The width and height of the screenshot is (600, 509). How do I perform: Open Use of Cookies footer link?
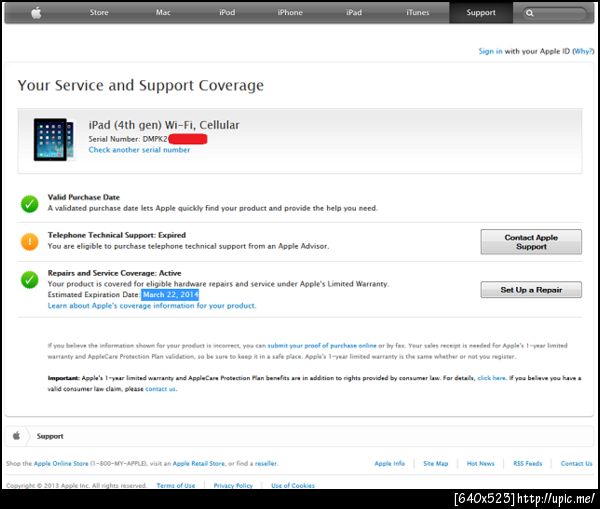(293, 485)
